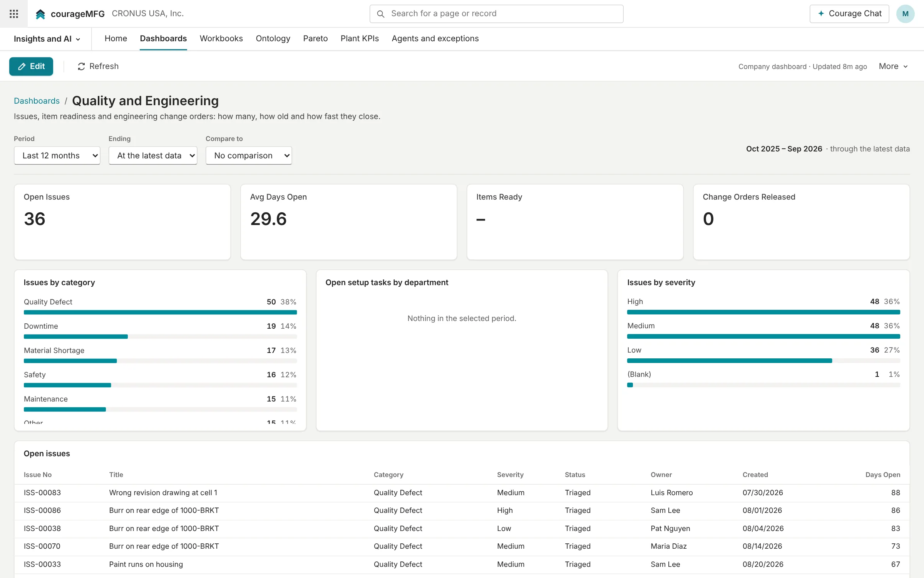Click the Refresh arrows icon
The height and width of the screenshot is (578, 924).
(81, 67)
